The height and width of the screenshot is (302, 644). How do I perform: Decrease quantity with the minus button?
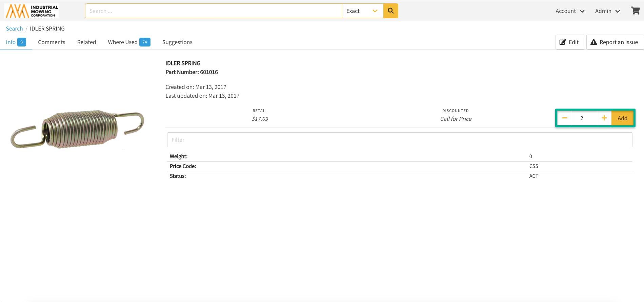tap(565, 118)
